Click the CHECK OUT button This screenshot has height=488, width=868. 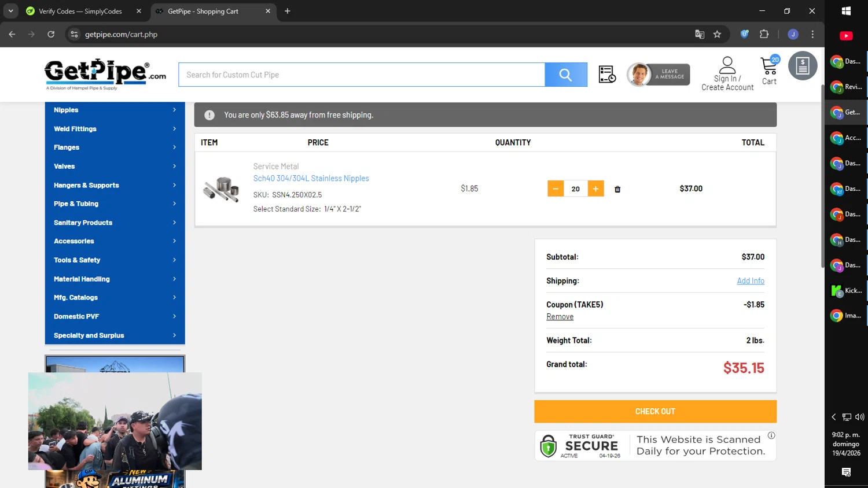(655, 412)
